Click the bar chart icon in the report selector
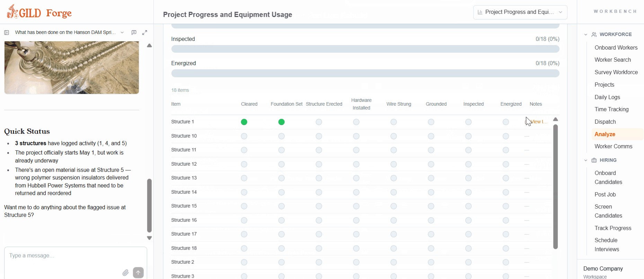Screen dimensions: 644x279 (480, 12)
